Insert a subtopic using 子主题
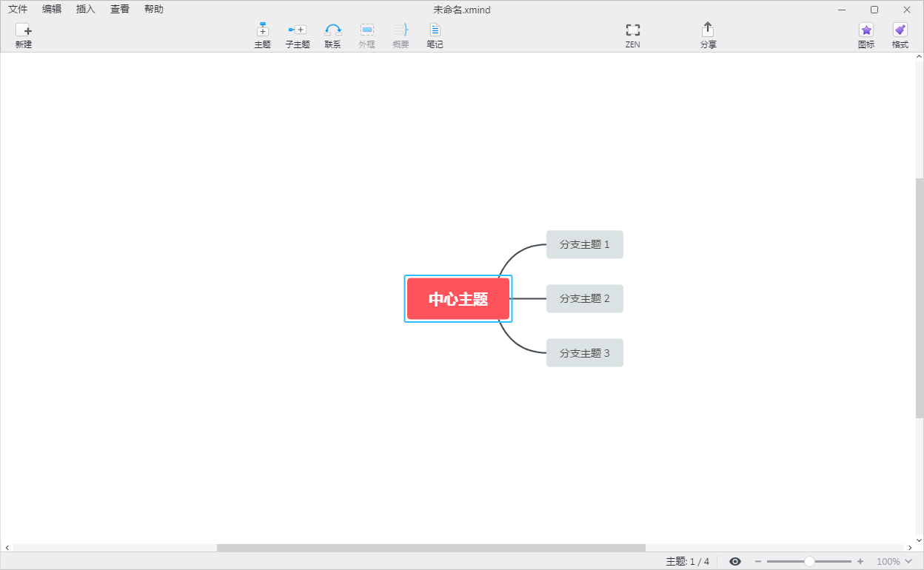 (297, 36)
